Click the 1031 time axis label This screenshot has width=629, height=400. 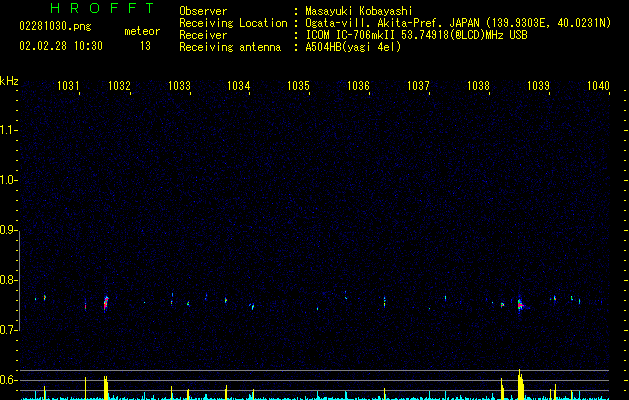pyautogui.click(x=68, y=85)
